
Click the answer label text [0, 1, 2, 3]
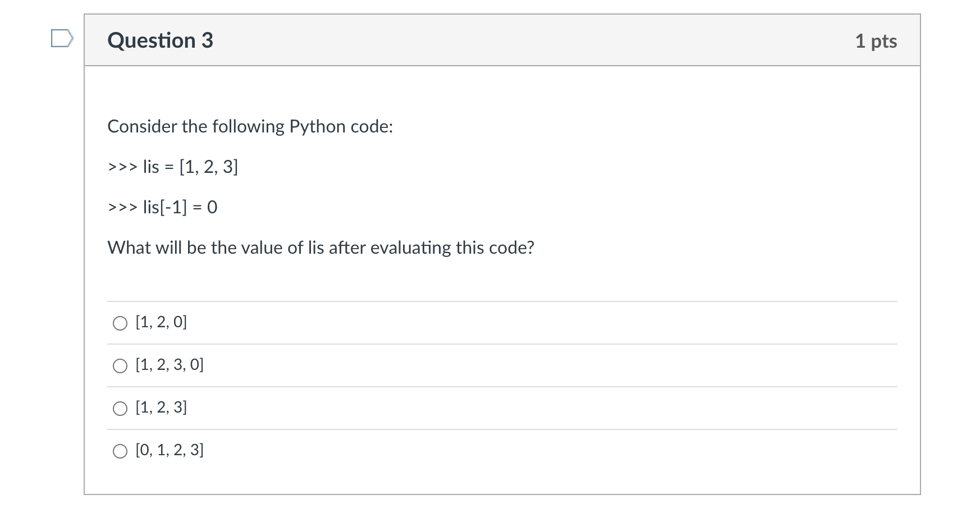(170, 450)
